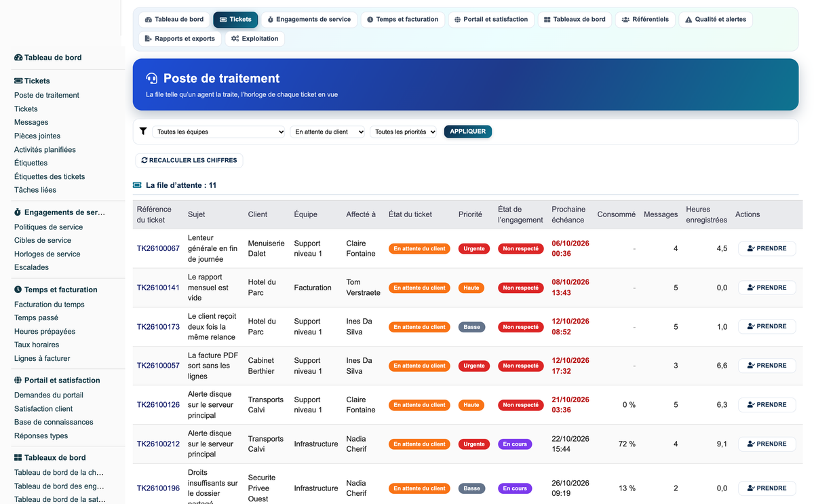Open ticket reference TK26100173

click(158, 327)
